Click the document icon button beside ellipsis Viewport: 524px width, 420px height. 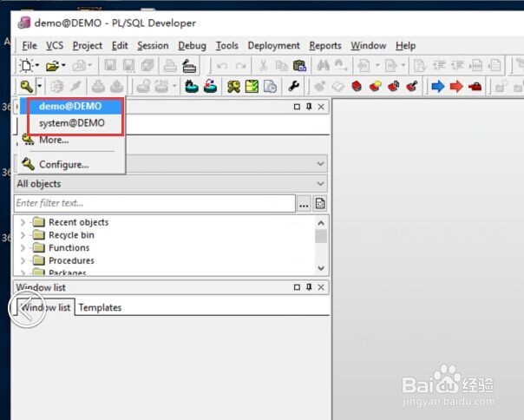click(320, 204)
